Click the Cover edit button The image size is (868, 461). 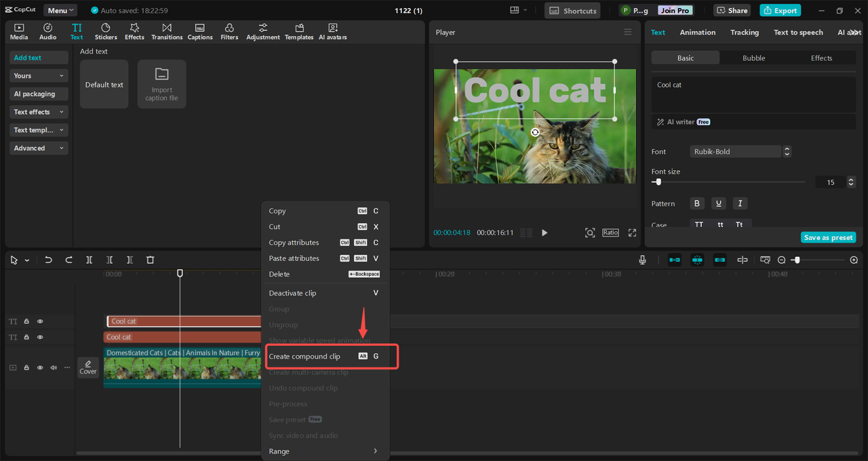pos(88,367)
